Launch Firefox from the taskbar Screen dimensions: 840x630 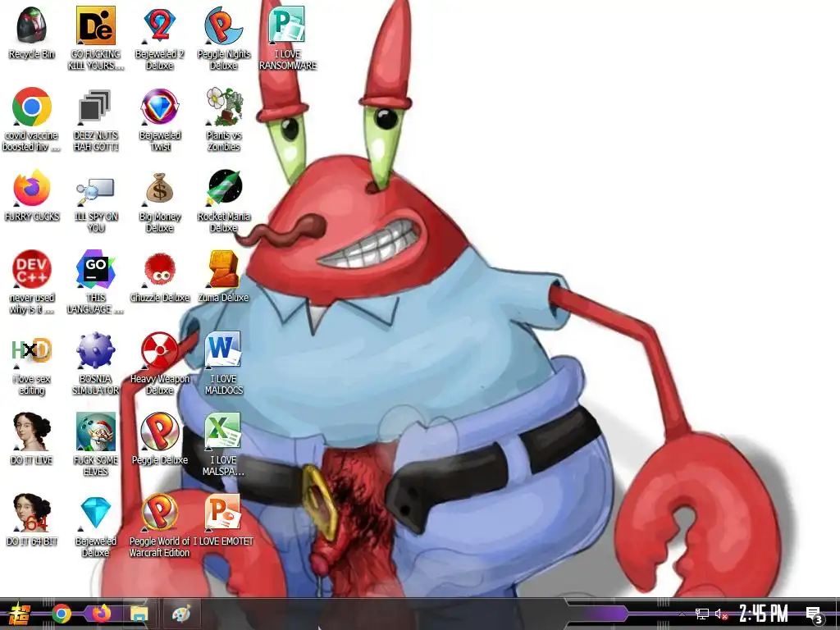coord(101,614)
